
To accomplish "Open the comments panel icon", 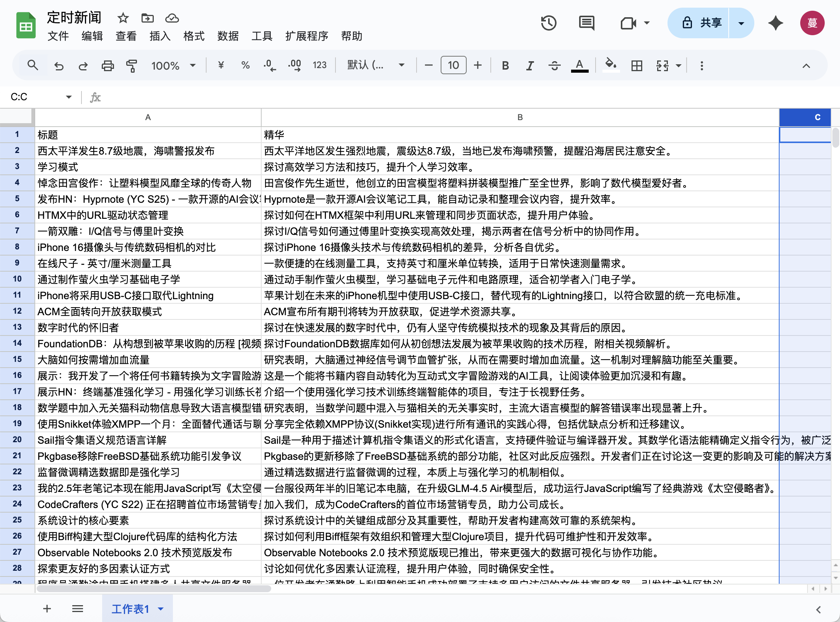I will 586,23.
